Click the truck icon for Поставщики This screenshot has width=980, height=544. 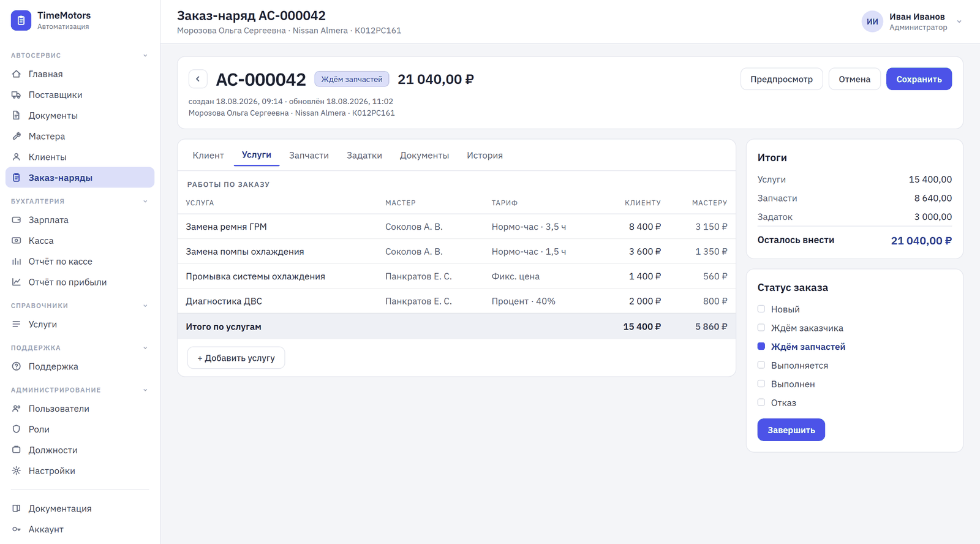(17, 95)
